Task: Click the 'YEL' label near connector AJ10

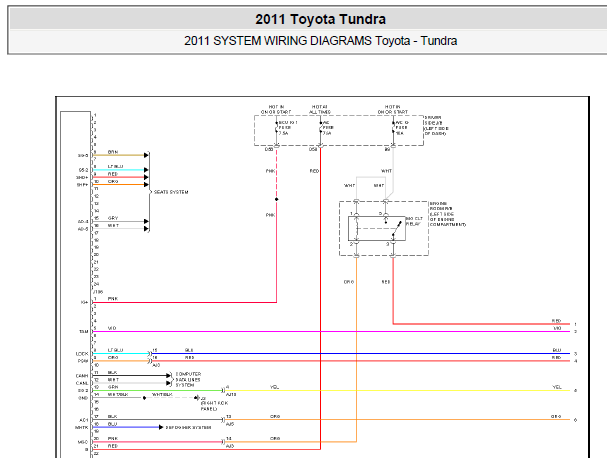Action: click(x=274, y=387)
